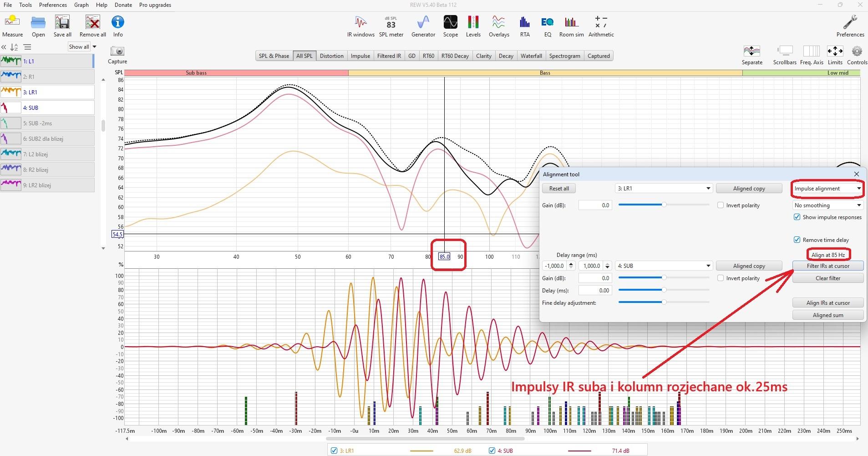
Task: Click the Reset all button
Action: click(x=559, y=189)
